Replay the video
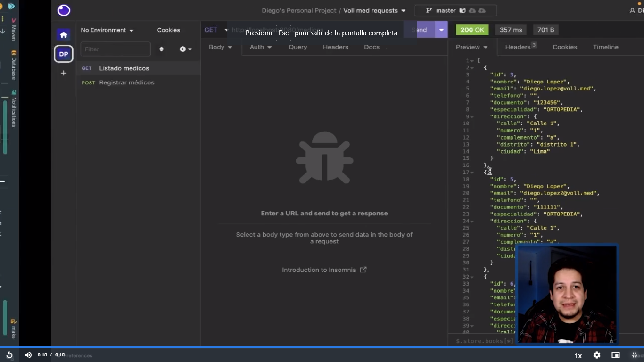Screen dimensions: 644x362 coord(9,355)
